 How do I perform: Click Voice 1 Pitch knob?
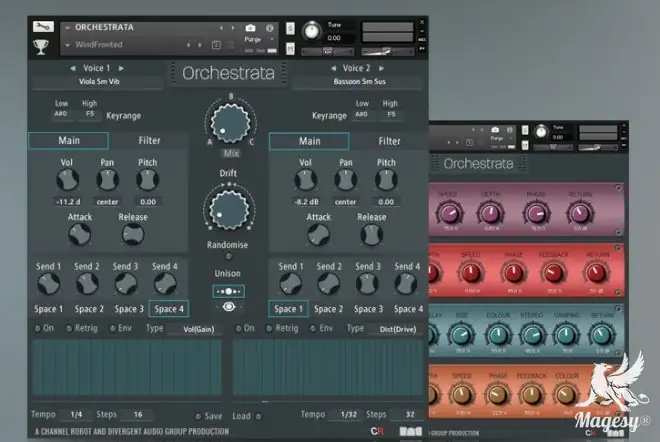click(147, 180)
